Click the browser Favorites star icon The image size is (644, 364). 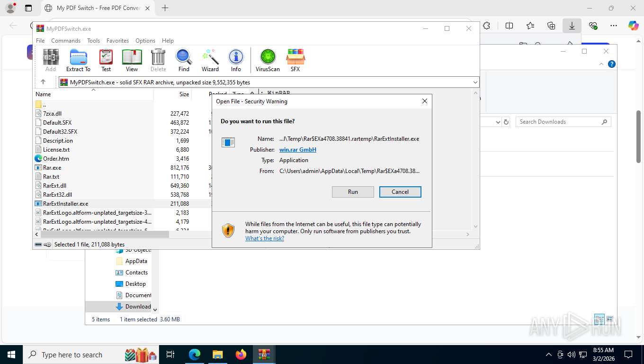[x=530, y=26]
